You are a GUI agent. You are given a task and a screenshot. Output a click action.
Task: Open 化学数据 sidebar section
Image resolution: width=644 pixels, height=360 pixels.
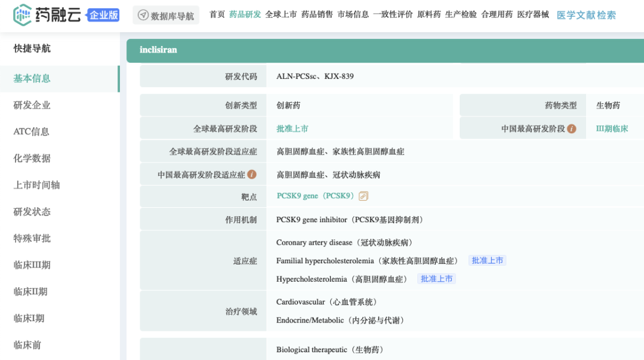click(x=32, y=158)
